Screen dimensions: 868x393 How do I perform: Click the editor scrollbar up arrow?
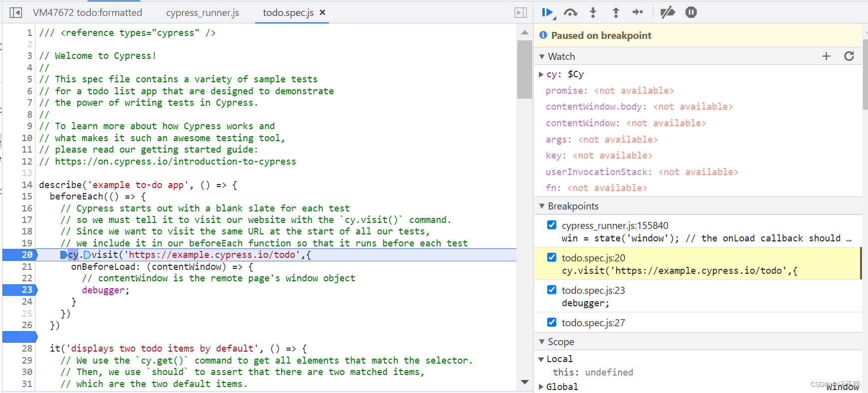524,32
